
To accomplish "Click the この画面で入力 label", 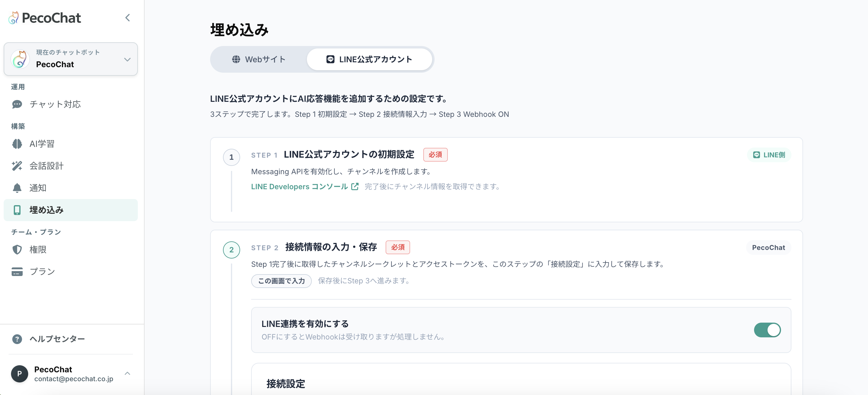I will tap(281, 281).
